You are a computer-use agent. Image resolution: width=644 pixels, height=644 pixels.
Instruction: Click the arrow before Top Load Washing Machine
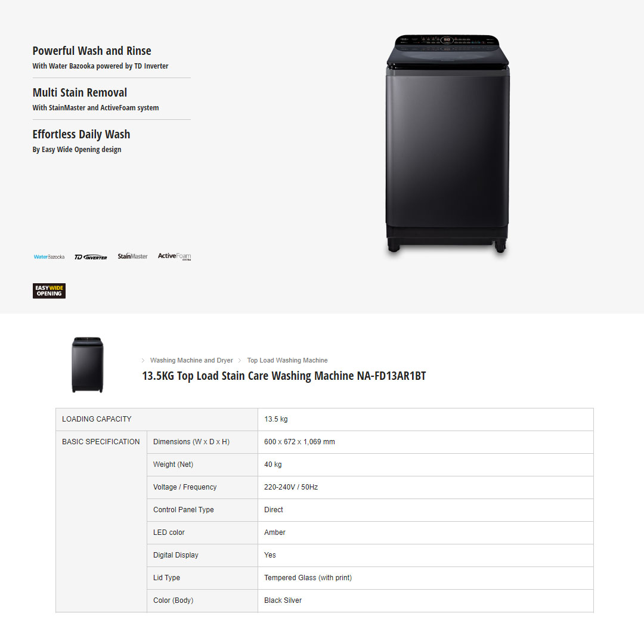(x=240, y=361)
